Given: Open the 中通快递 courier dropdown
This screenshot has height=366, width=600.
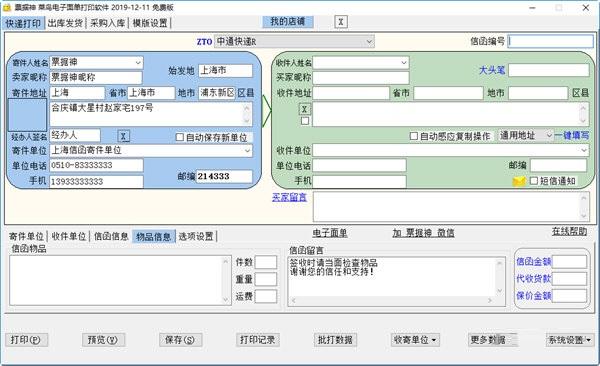Looking at the screenshot, I should coord(294,41).
